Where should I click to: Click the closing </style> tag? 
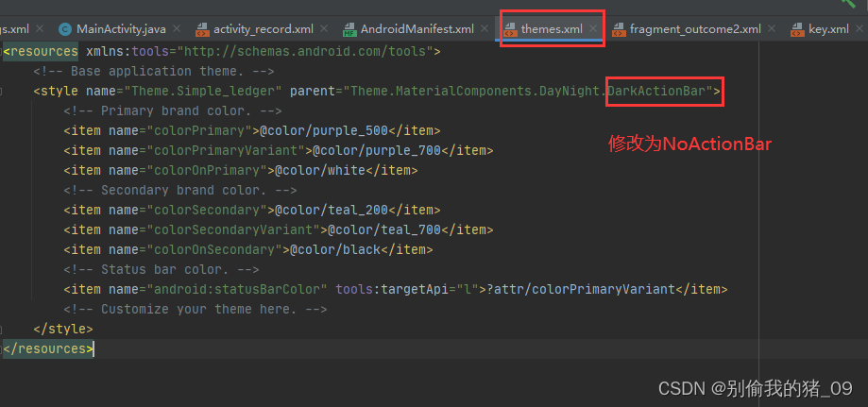click(63, 330)
